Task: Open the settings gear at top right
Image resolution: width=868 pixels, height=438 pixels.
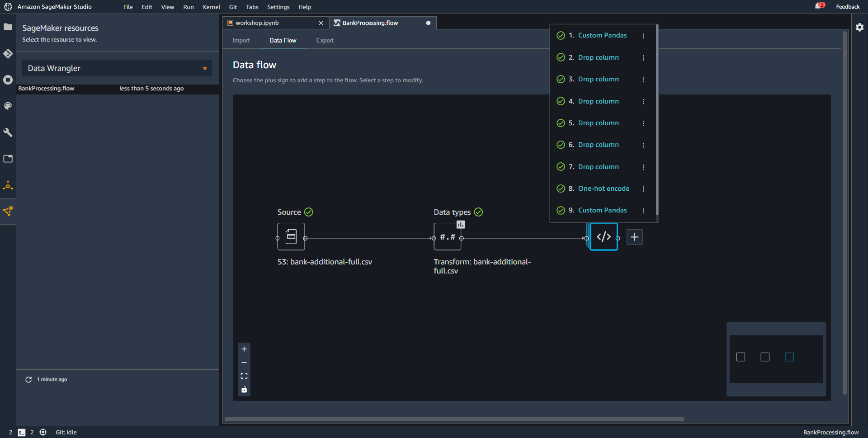Action: pos(859,27)
